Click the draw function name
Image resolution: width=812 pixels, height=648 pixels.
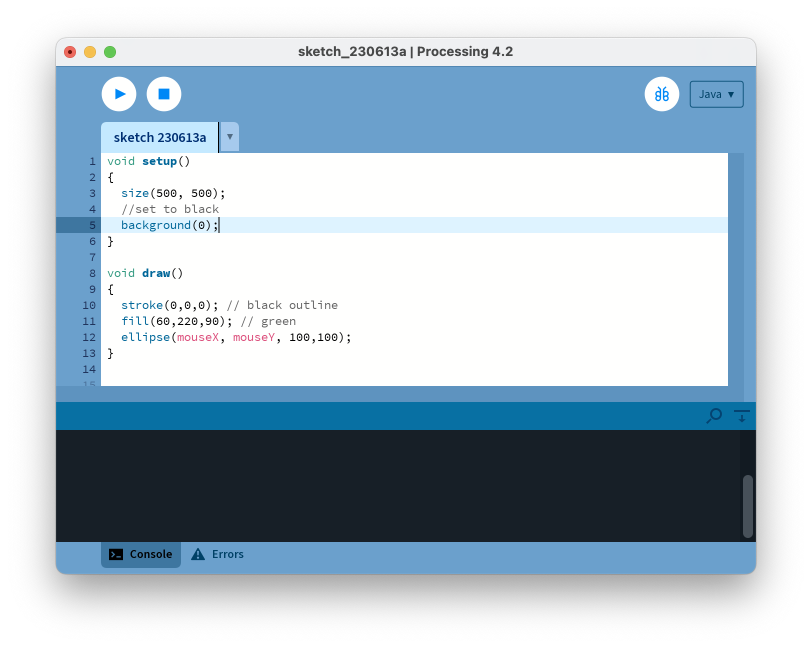click(x=156, y=273)
